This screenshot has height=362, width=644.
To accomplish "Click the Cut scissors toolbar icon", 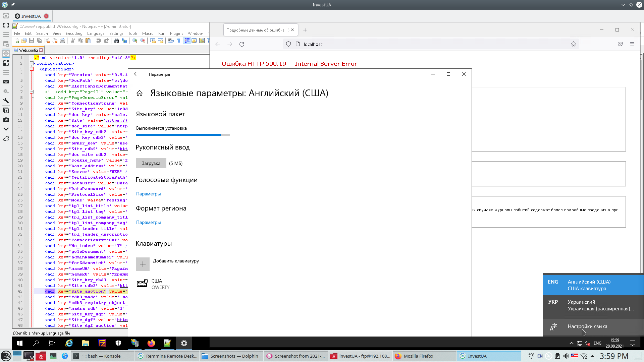I will tap(73, 41).
